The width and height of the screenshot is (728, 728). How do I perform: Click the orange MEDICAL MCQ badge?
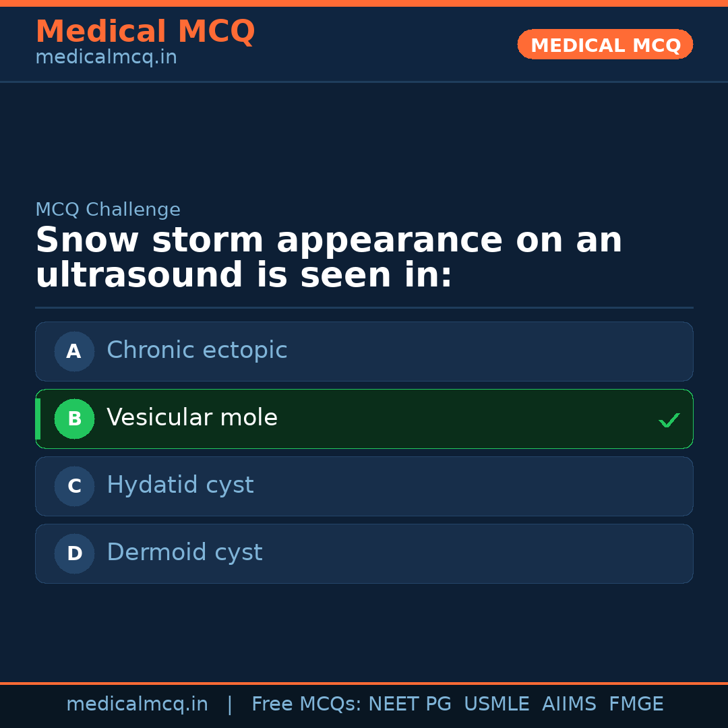[x=605, y=44]
